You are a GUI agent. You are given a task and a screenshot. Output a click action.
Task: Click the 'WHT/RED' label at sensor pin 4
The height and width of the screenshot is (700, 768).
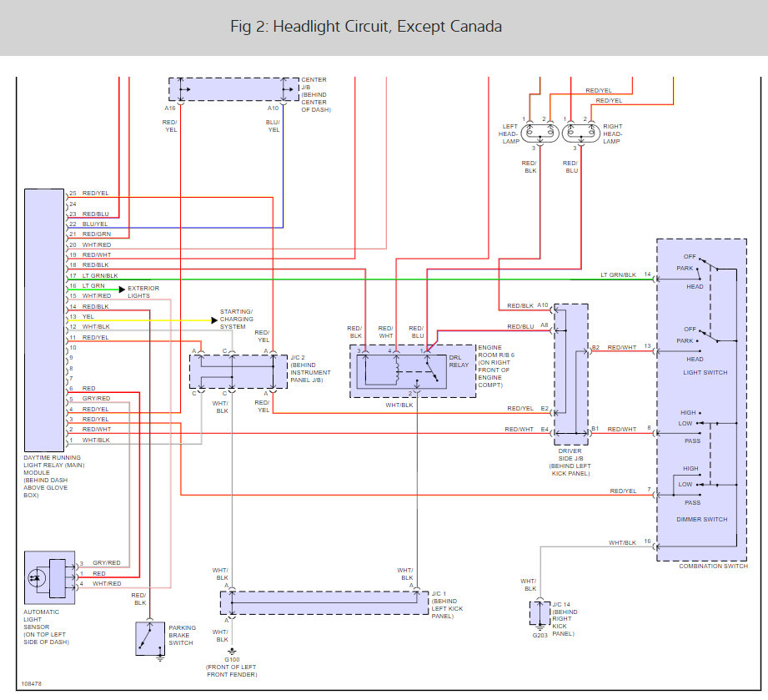pos(107,584)
